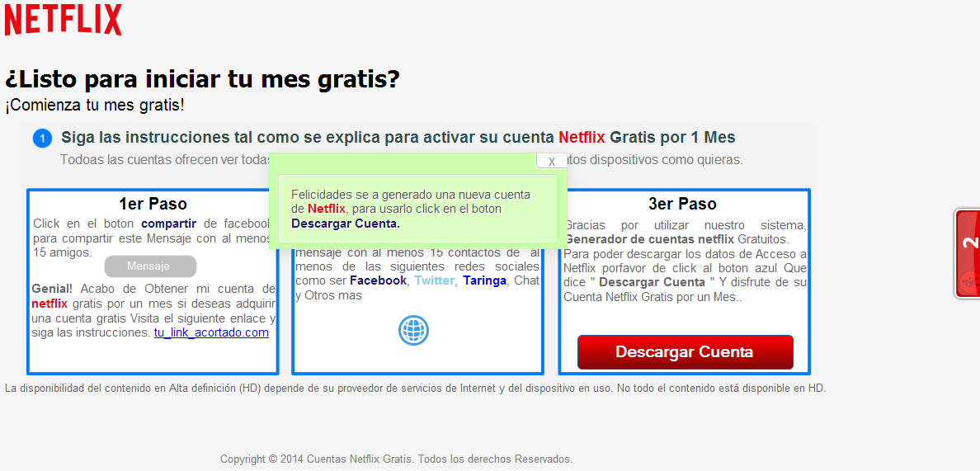Click the red netflix word in 1er Paso
980x471 pixels.
click(x=50, y=304)
